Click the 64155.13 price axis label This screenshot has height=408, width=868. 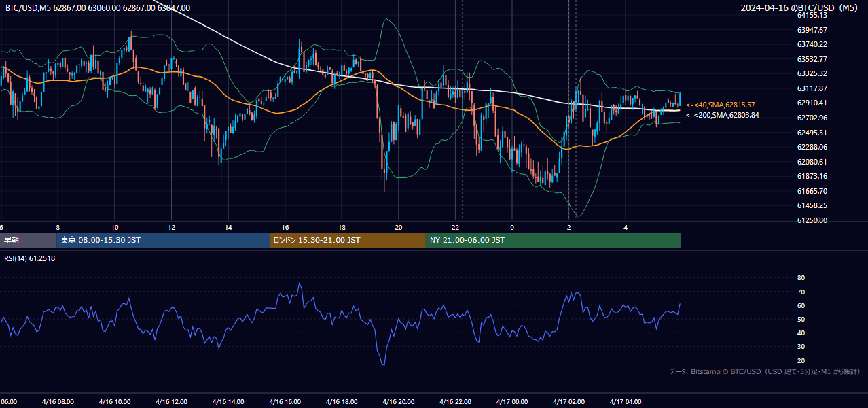[812, 15]
